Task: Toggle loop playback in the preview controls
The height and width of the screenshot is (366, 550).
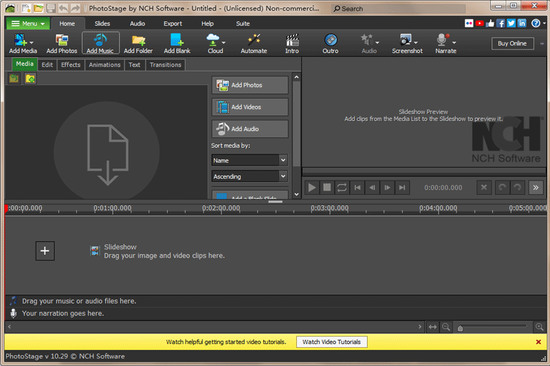Action: pos(342,187)
